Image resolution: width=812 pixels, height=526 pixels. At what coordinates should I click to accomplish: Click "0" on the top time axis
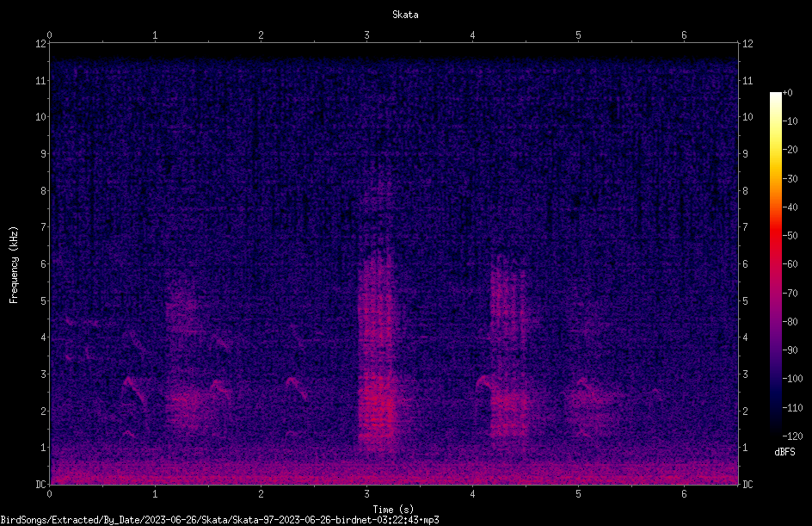[x=49, y=35]
